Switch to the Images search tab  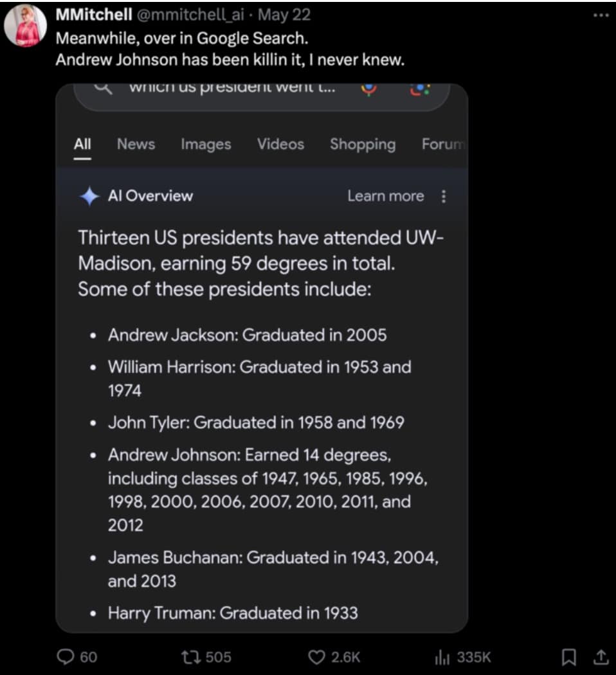(205, 144)
